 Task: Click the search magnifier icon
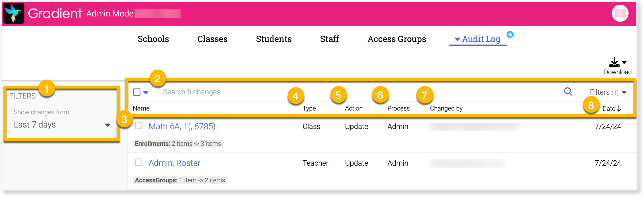point(568,92)
